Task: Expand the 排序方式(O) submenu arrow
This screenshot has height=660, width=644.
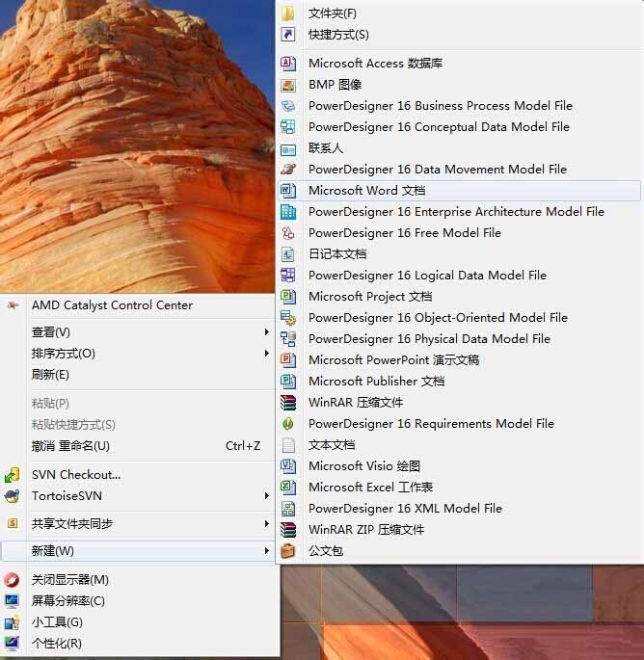Action: 267,354
